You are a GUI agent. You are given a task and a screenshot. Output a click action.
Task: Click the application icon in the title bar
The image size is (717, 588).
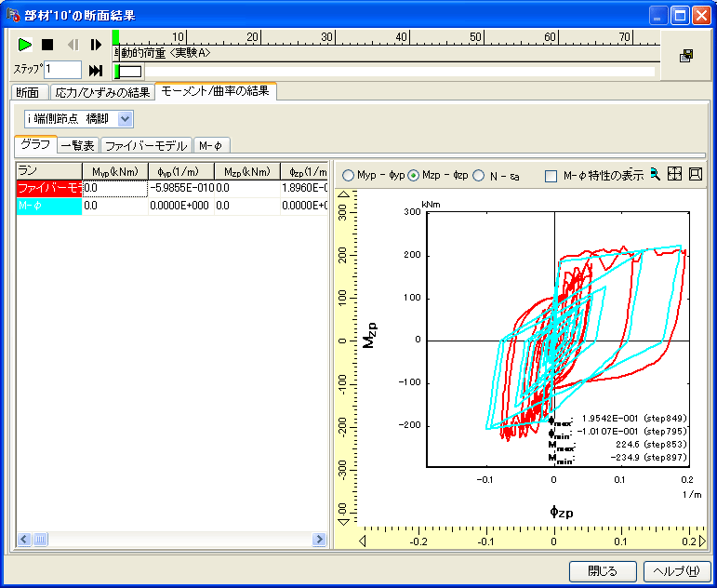point(13,15)
